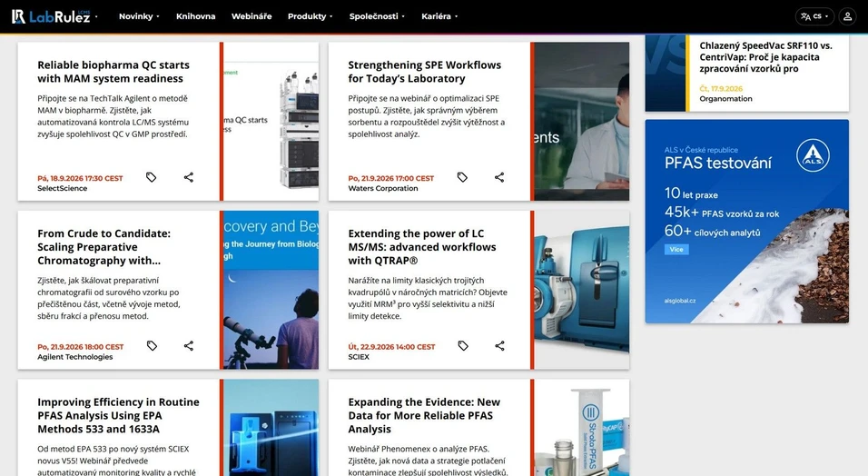Click PFAS testování ad heading
868x476 pixels.
click(x=717, y=163)
